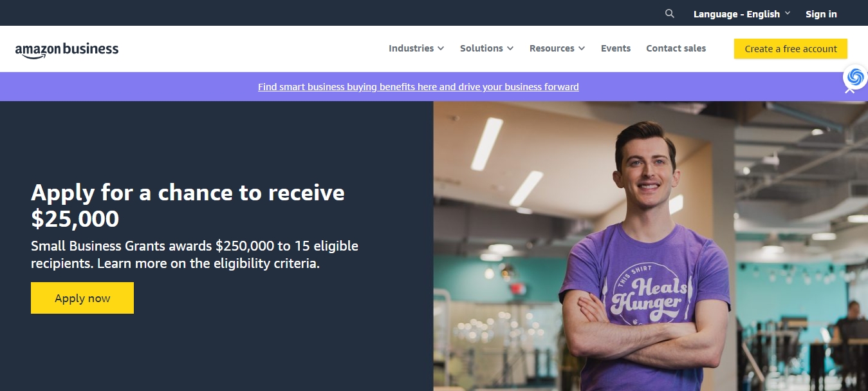Viewport: 868px width, 391px height.
Task: Open the Industries menu
Action: pyautogui.click(x=416, y=48)
